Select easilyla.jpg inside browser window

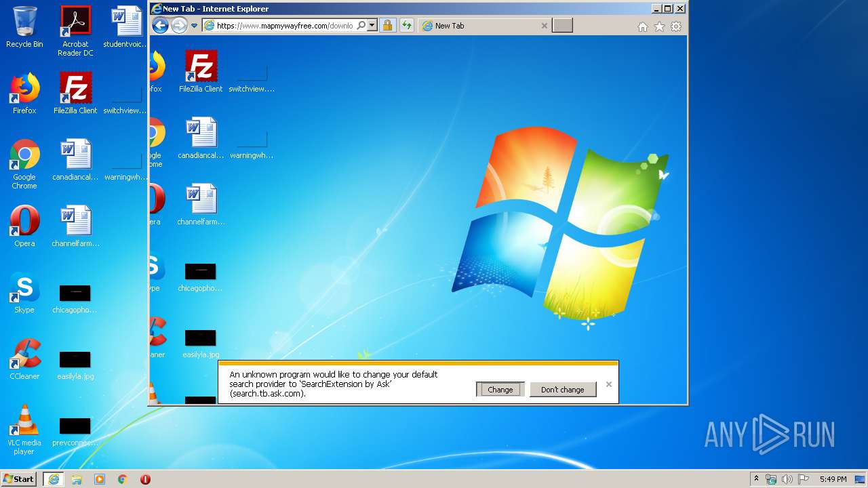pos(201,343)
